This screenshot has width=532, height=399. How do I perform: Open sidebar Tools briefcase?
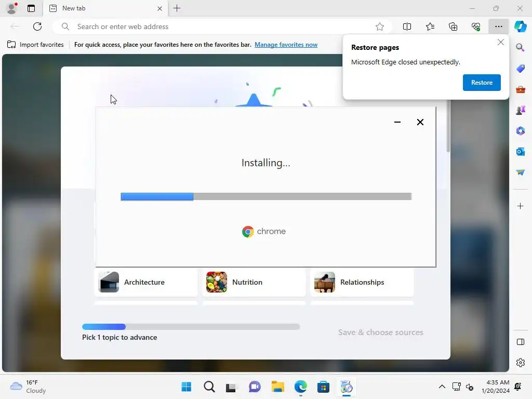[x=520, y=89]
